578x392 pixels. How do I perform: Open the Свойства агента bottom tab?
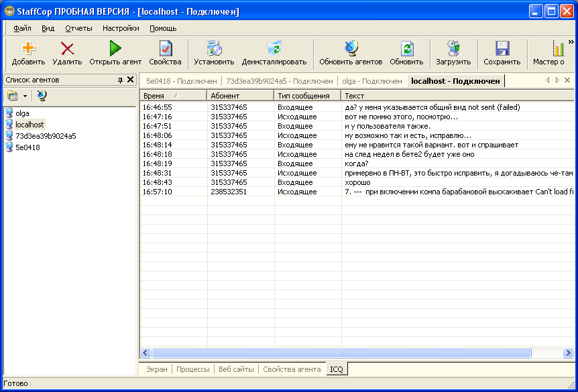click(292, 369)
